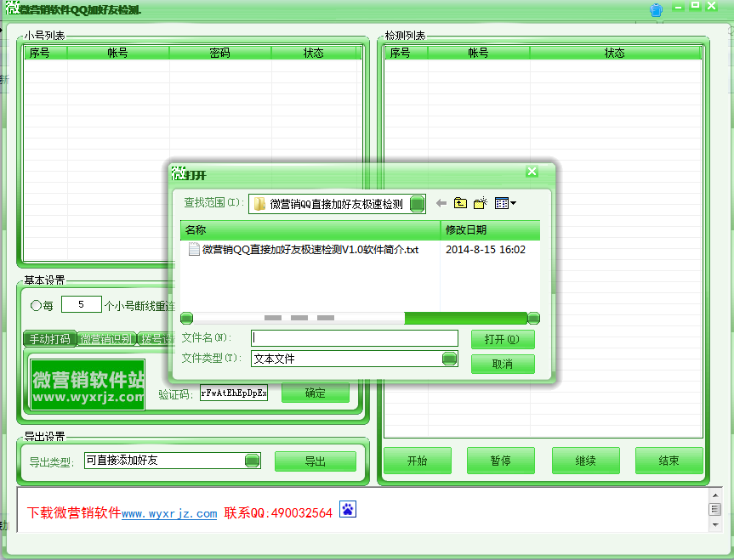Create new folder icon in open dialog
The image size is (734, 560).
[x=481, y=203]
